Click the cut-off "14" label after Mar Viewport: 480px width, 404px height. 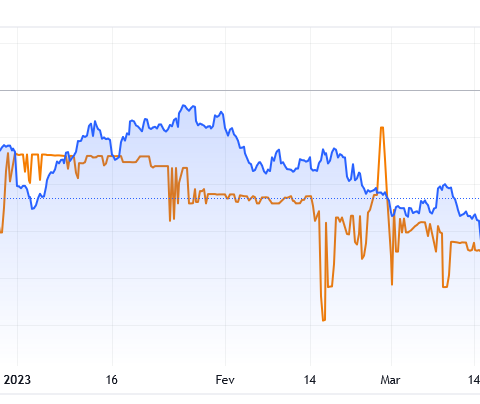click(474, 380)
